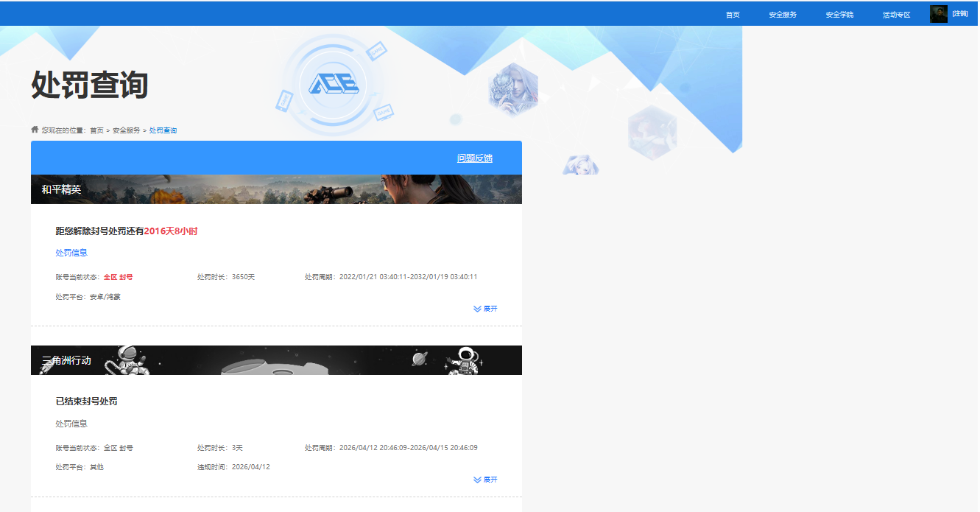Screen dimensions: 980x512
Task: Click the 和平精英 game banner
Action: coord(276,189)
